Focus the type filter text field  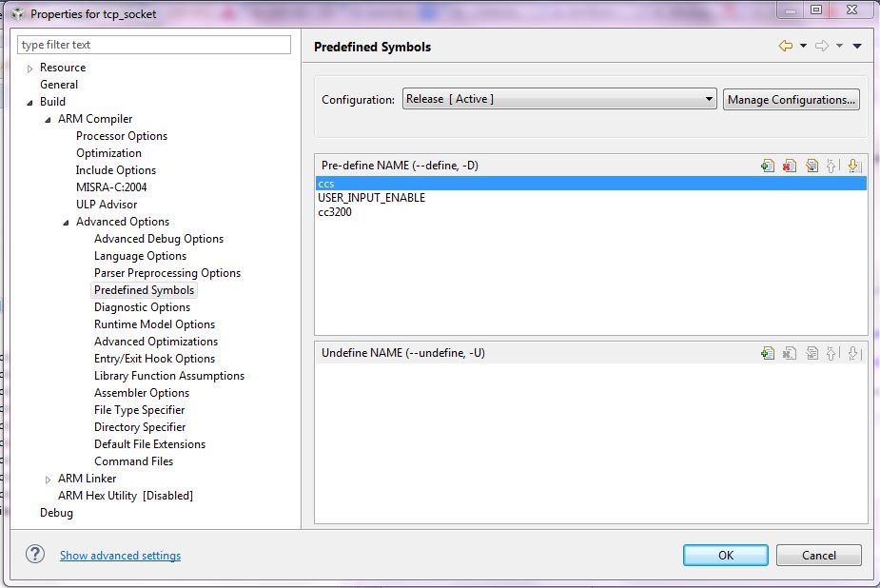(154, 45)
